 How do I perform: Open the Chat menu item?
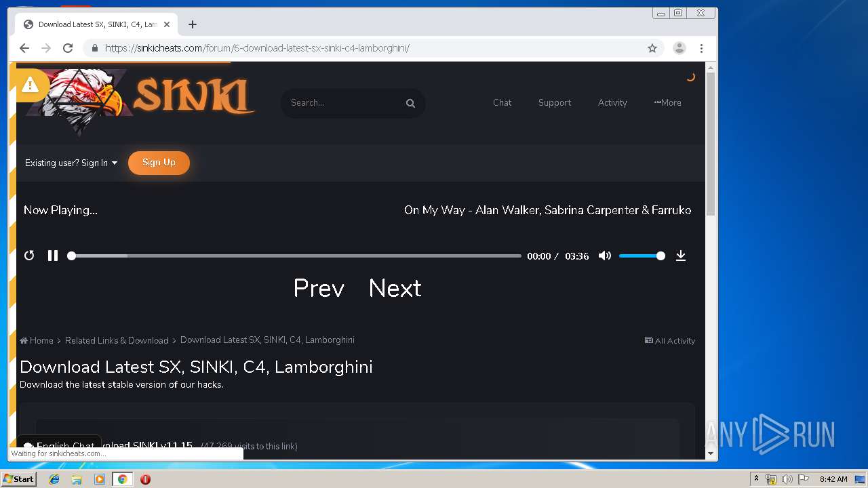coord(502,103)
